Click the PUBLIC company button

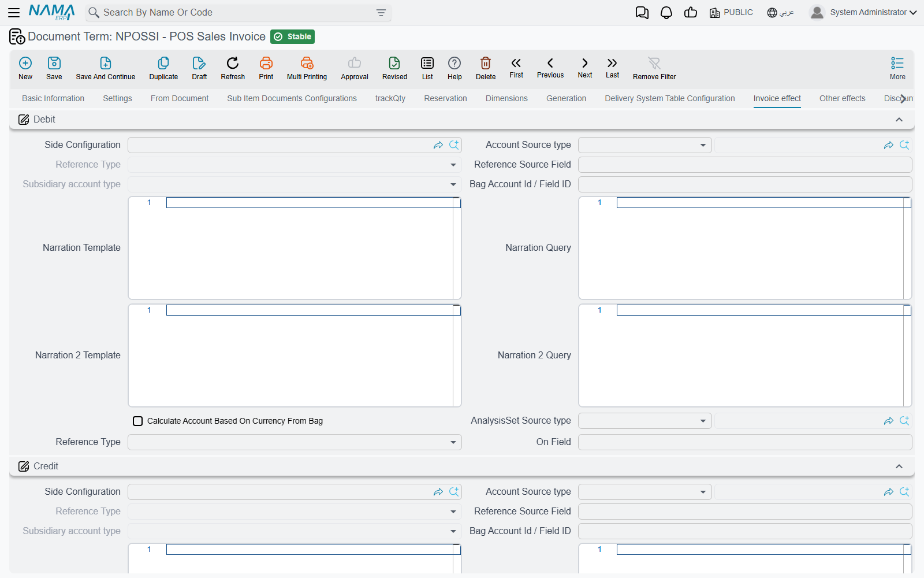tap(731, 13)
